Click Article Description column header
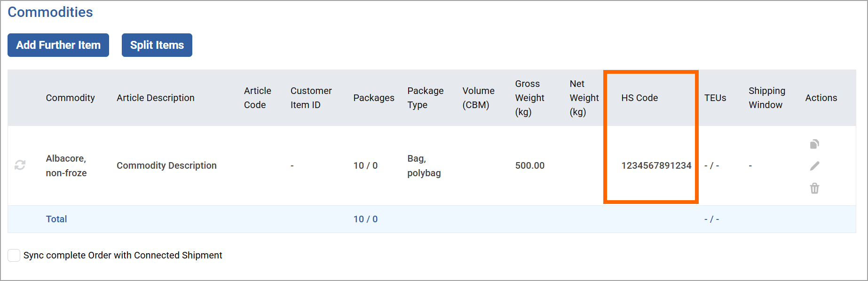This screenshot has height=281, width=868. tap(156, 98)
